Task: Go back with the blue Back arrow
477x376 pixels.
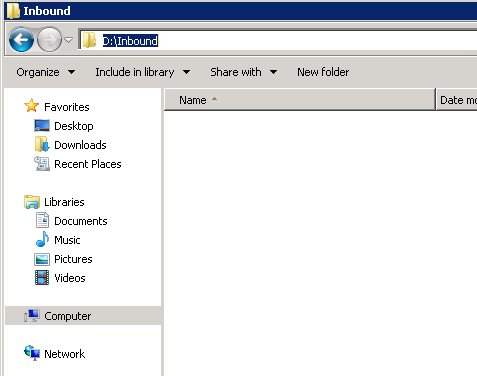Action: (x=21, y=40)
